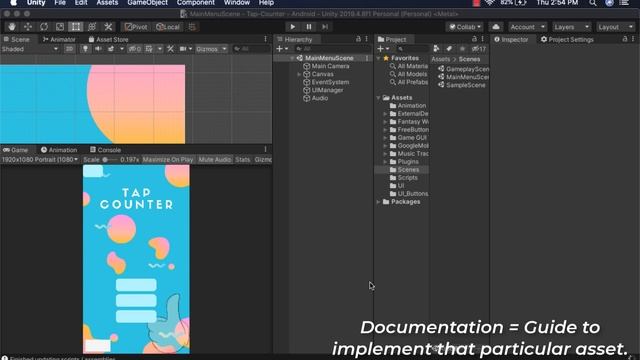This screenshot has width=640, height=360.
Task: Toggle scene audio icon
Action: [98, 49]
